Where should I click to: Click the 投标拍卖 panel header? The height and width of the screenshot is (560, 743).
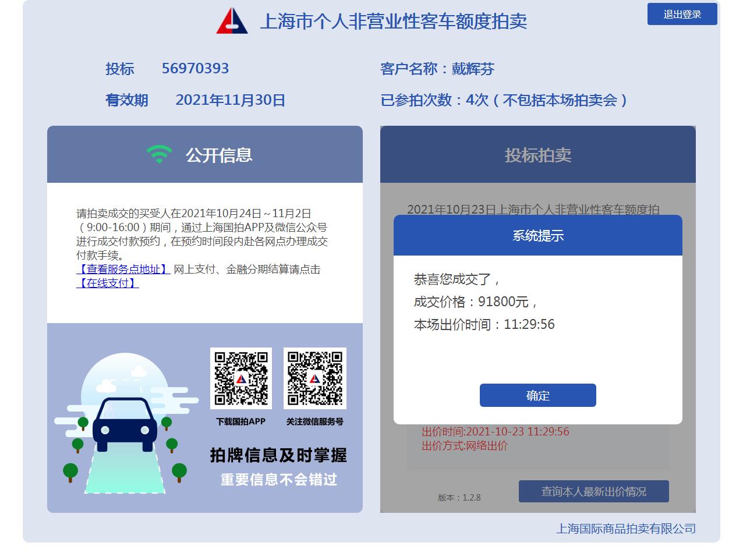537,154
